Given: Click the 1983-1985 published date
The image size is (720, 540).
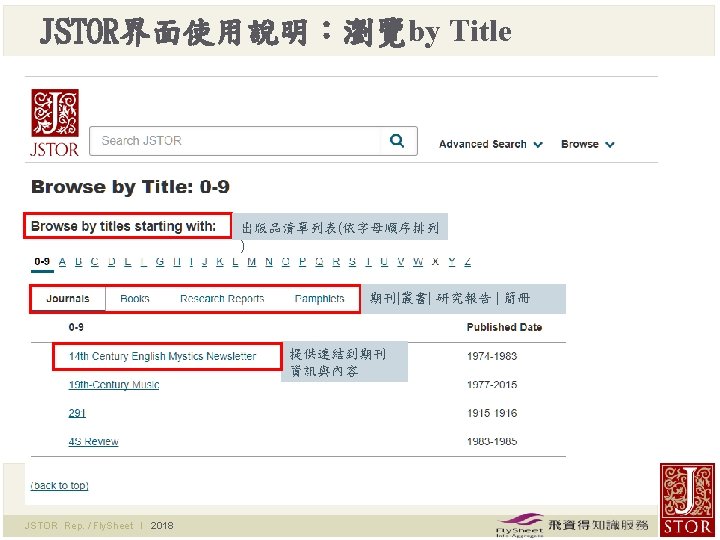Looking at the screenshot, I should point(492,441).
